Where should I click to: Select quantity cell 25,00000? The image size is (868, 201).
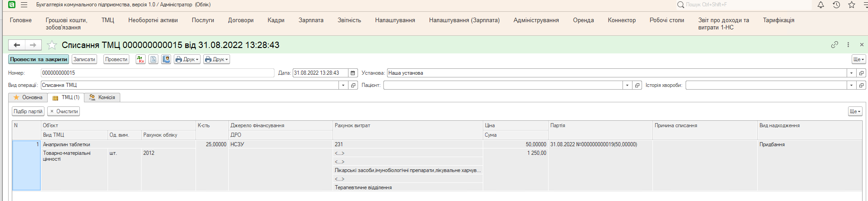tap(212, 144)
